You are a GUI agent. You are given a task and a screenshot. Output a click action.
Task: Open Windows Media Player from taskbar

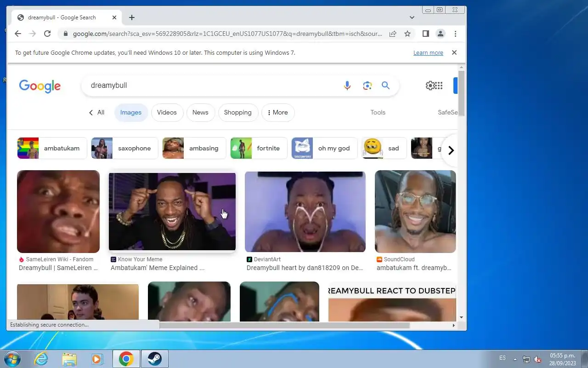(97, 359)
